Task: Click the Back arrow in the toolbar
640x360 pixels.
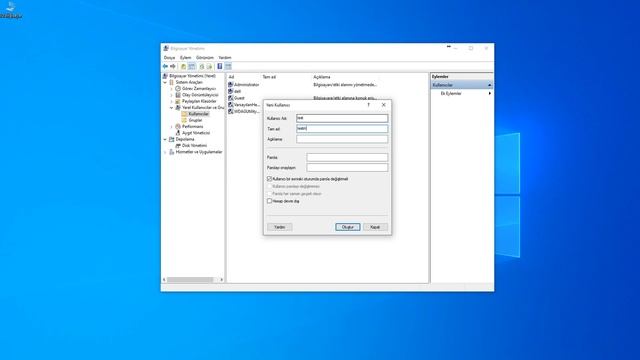Action: [165, 66]
